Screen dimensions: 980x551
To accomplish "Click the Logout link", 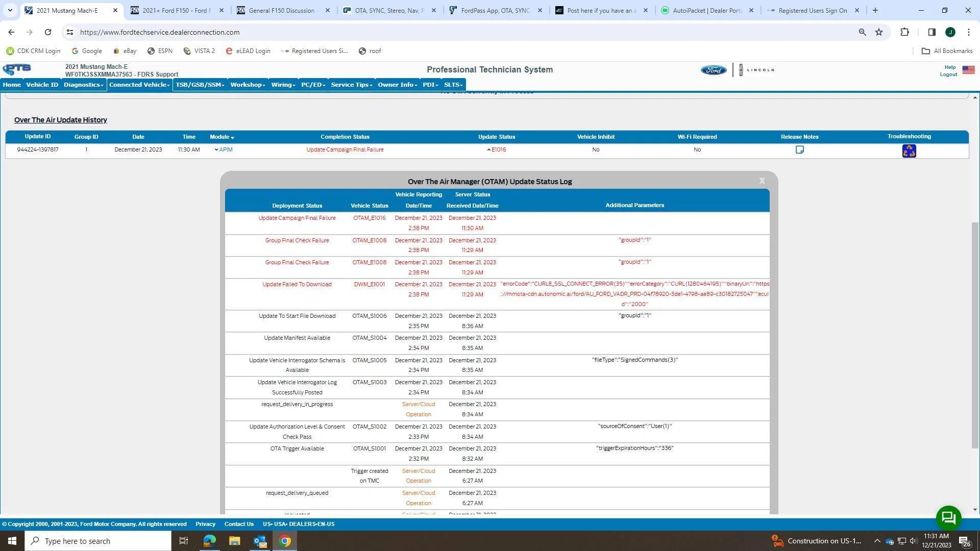I will point(948,74).
